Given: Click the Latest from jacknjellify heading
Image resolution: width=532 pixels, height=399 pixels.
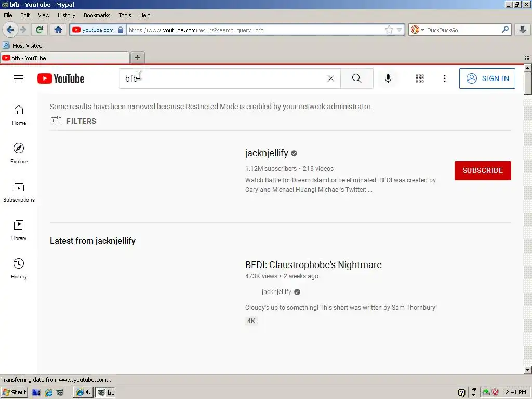Looking at the screenshot, I should coord(92,241).
